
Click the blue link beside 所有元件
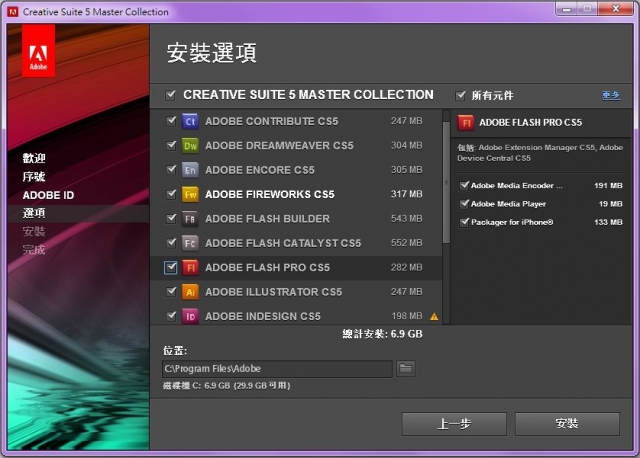click(611, 95)
